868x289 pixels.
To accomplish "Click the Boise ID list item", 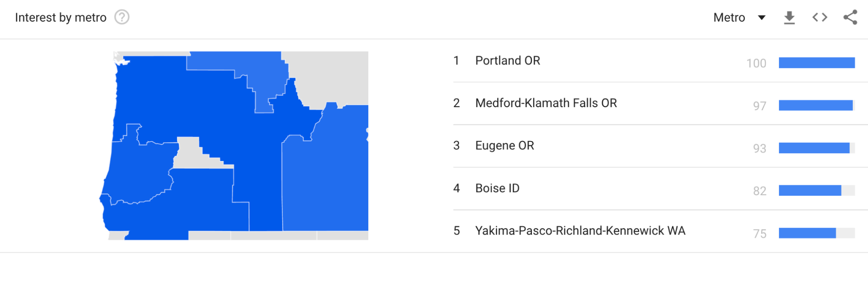I will pos(496,188).
